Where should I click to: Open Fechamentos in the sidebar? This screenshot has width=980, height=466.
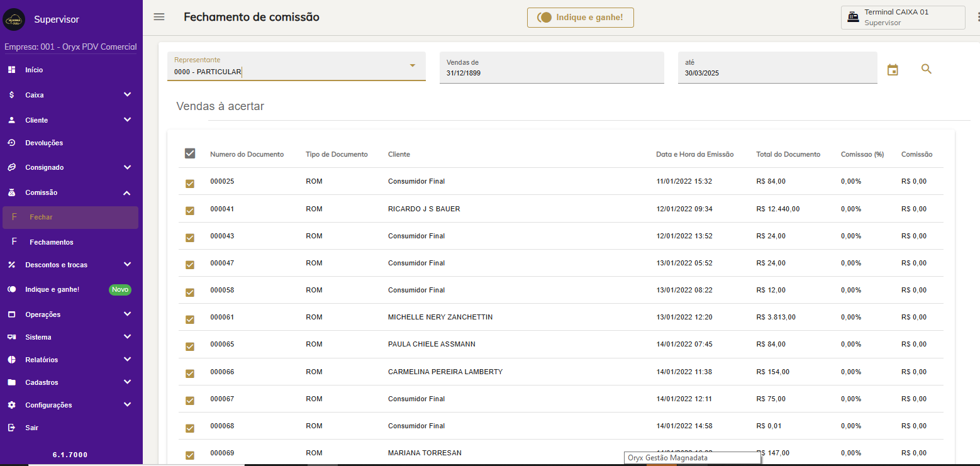52,242
